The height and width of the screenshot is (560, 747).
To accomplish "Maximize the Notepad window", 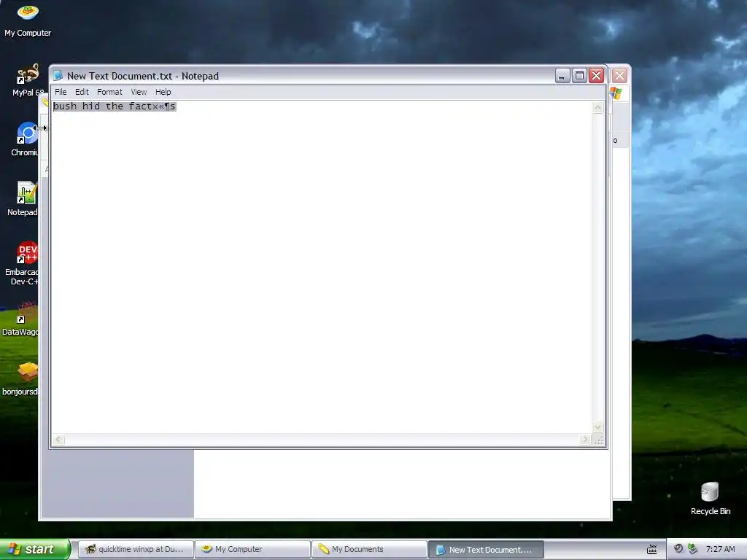I will [579, 76].
